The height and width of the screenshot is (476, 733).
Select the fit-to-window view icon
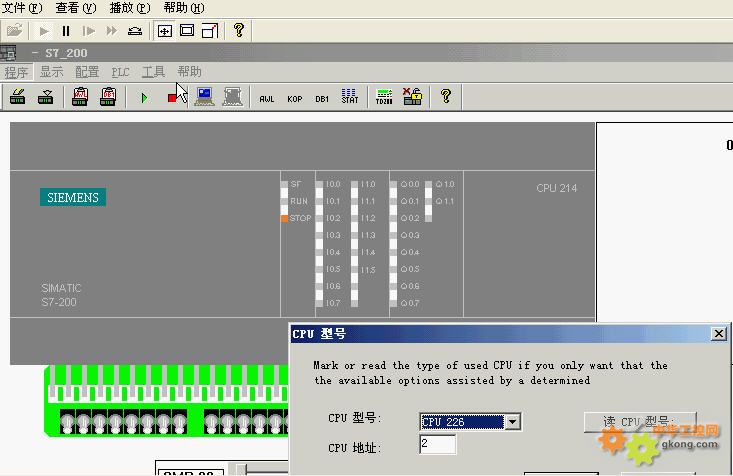pyautogui.click(x=165, y=31)
